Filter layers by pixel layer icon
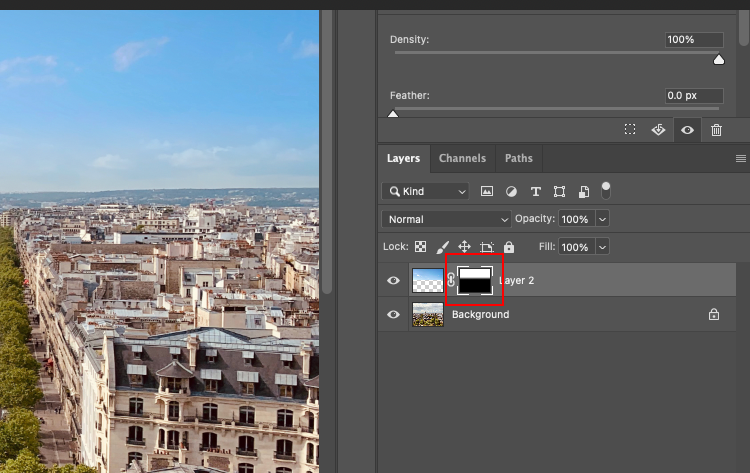The width and height of the screenshot is (750, 473). point(487,191)
